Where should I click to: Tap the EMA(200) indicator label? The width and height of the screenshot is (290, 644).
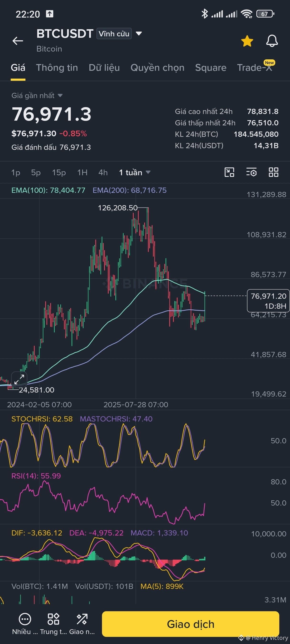[130, 190]
